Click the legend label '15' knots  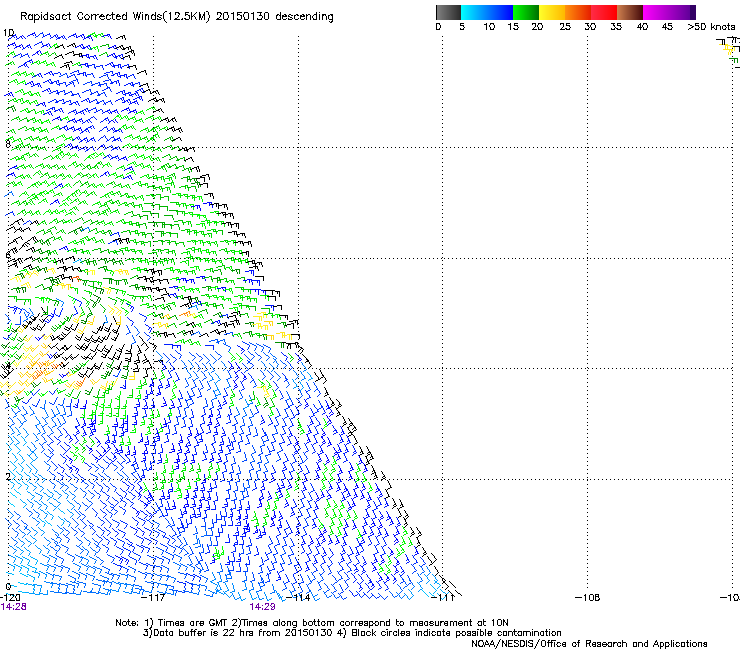coord(513,27)
